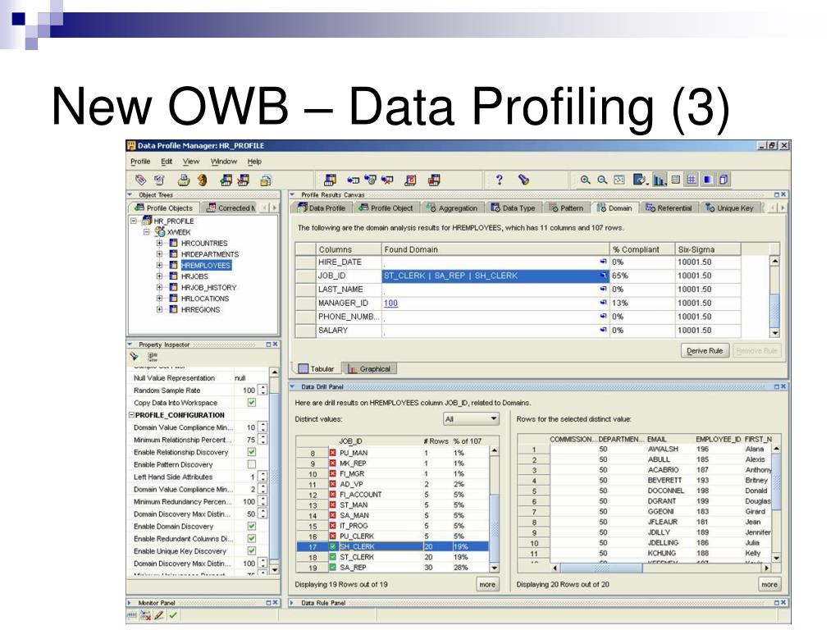
Task: Expand the HRLOCATIONS tree node
Action: click(160, 299)
